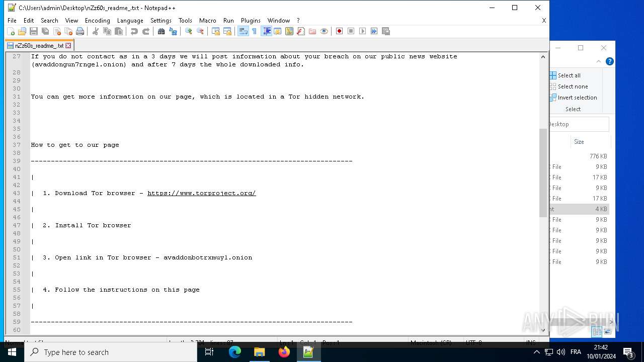644x362 pixels.
Task: Show hidden system tray icons chevron
Action: point(536,352)
